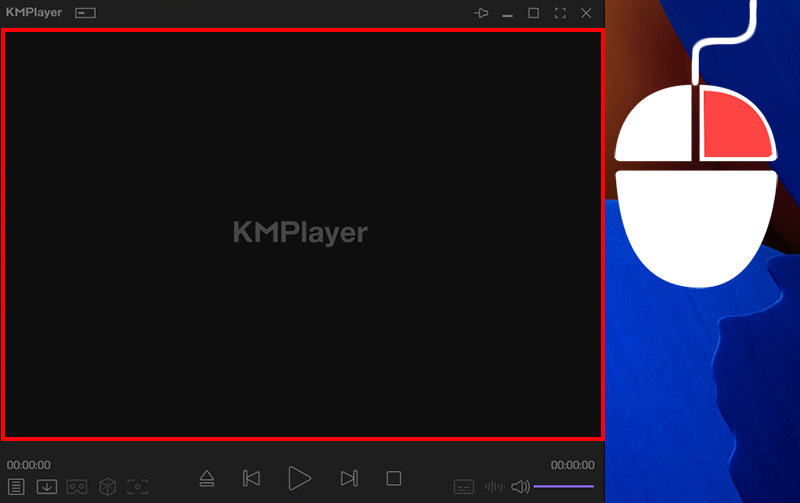800x503 pixels.
Task: Mute audio with the speaker icon
Action: click(520, 487)
